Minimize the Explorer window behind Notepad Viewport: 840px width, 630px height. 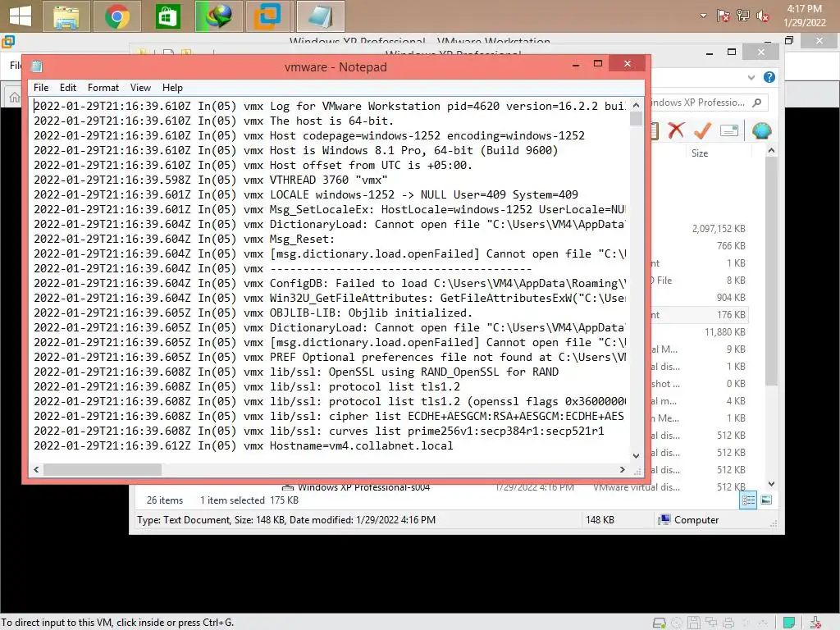pyautogui.click(x=710, y=52)
